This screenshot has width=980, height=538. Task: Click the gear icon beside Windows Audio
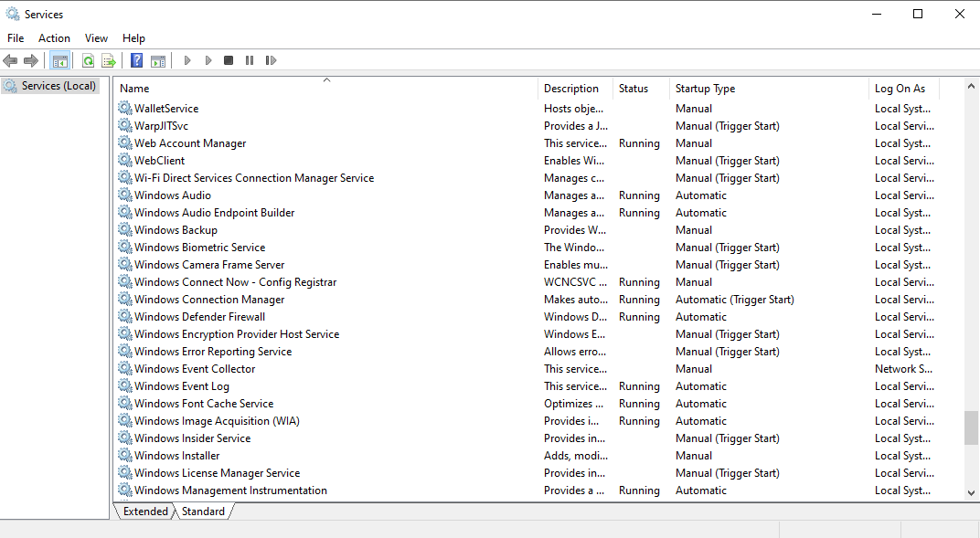point(125,195)
